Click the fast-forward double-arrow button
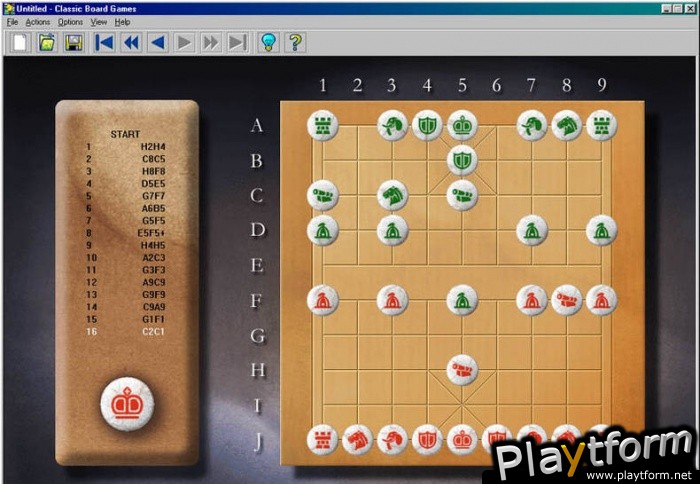Image resolution: width=700 pixels, height=484 pixels. pos(211,42)
